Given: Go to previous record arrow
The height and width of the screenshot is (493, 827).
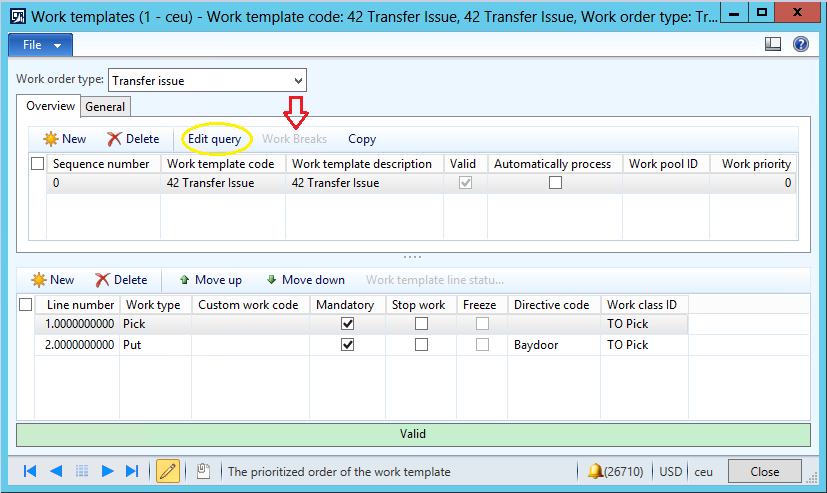Looking at the screenshot, I should pyautogui.click(x=56, y=471).
